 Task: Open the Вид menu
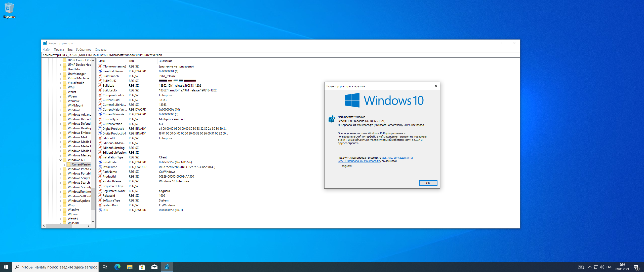pos(70,50)
